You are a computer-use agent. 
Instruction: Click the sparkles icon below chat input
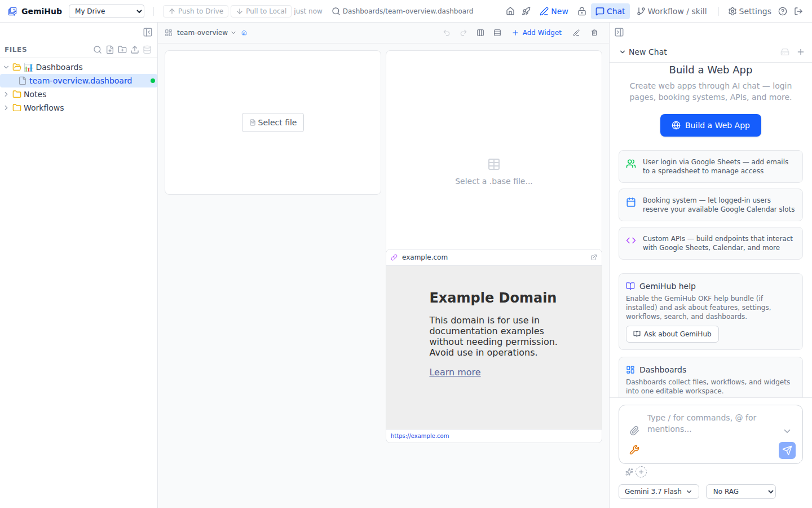tap(629, 472)
